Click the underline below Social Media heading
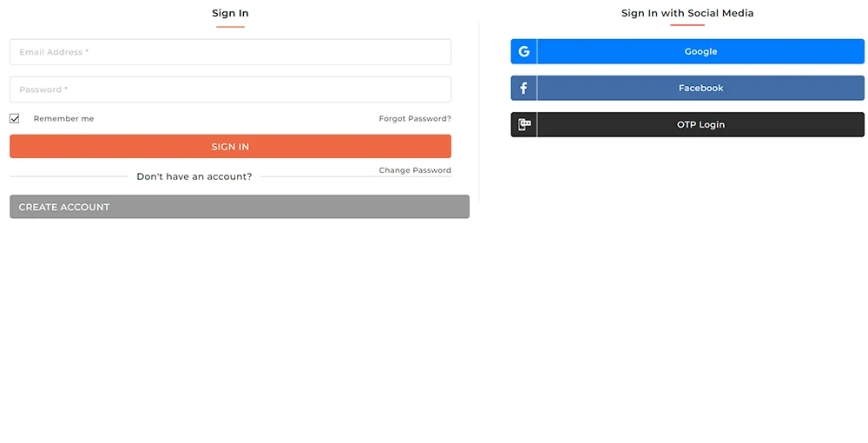Image resolution: width=868 pixels, height=443 pixels. click(x=687, y=25)
